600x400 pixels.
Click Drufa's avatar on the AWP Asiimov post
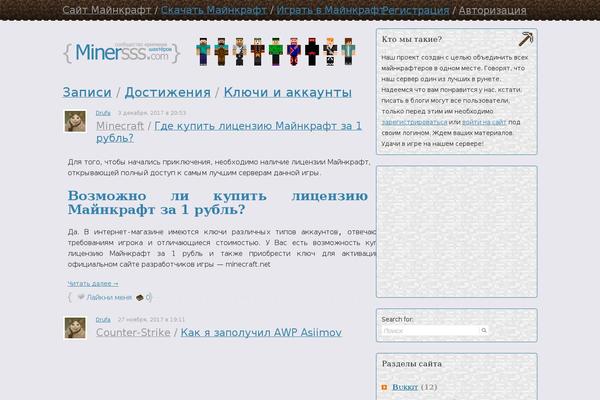pos(75,328)
